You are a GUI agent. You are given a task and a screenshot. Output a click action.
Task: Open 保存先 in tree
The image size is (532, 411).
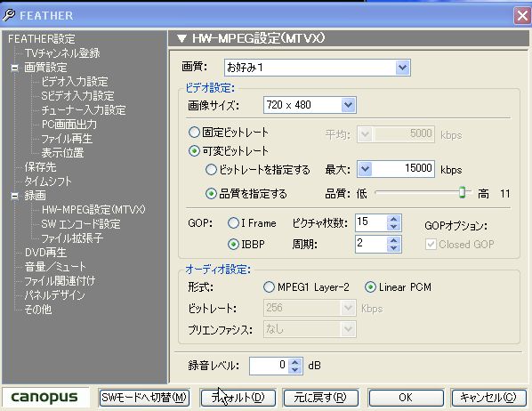tap(40, 167)
